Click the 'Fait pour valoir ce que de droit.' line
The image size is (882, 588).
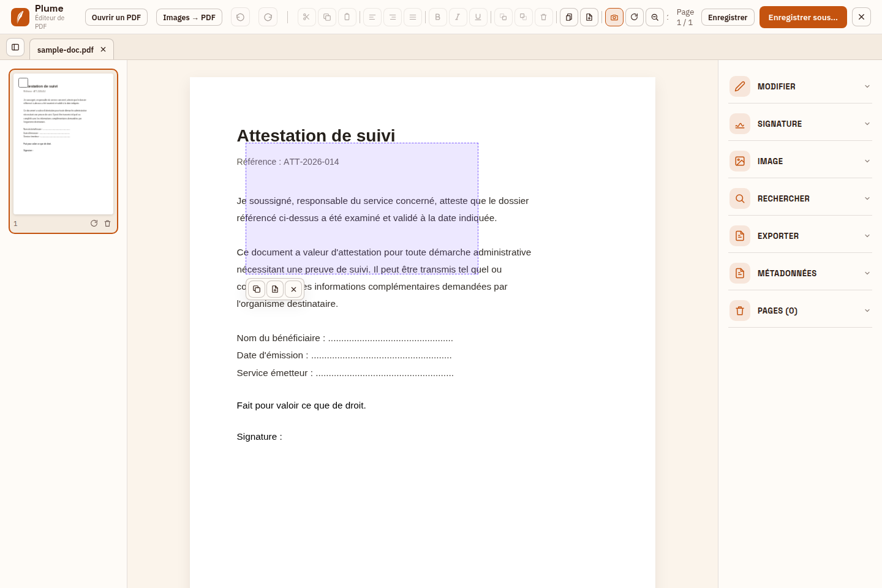pyautogui.click(x=301, y=405)
